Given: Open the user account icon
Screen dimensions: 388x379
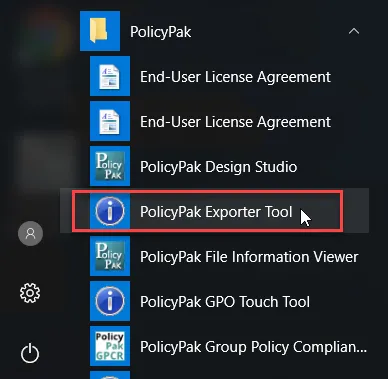Looking at the screenshot, I should click(x=30, y=233).
